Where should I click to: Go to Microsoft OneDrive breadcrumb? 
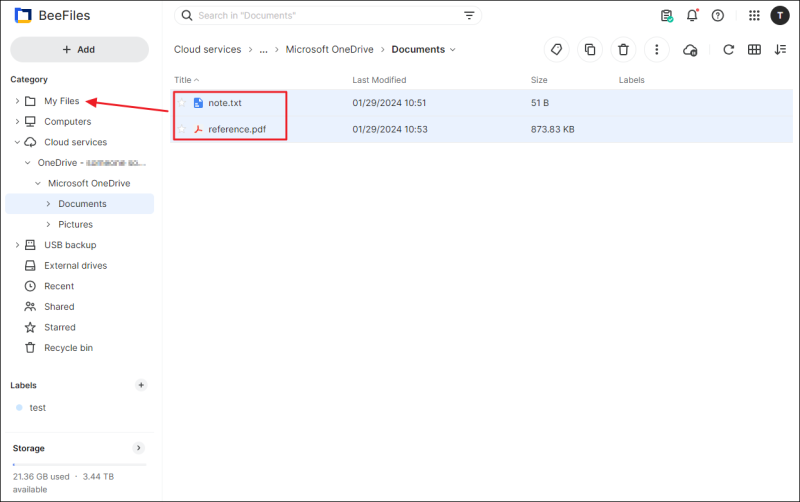[330, 49]
